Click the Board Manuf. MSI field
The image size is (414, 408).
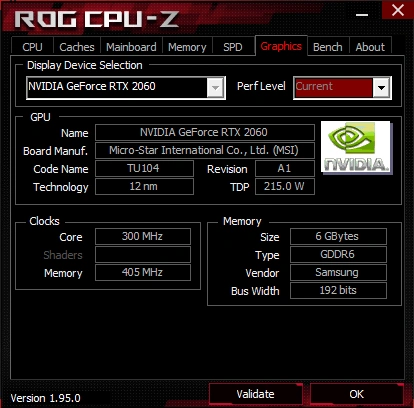(205, 150)
